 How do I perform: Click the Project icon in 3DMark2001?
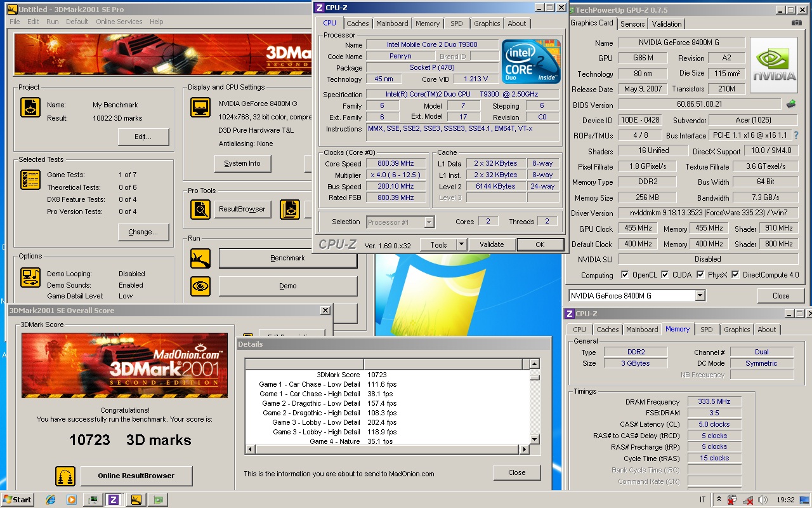(30, 107)
